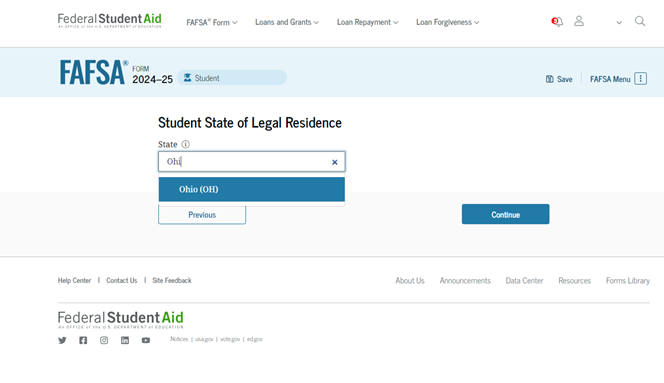Screen dimensions: 664x383
Task: Go back with the Previous button
Action: click(202, 215)
